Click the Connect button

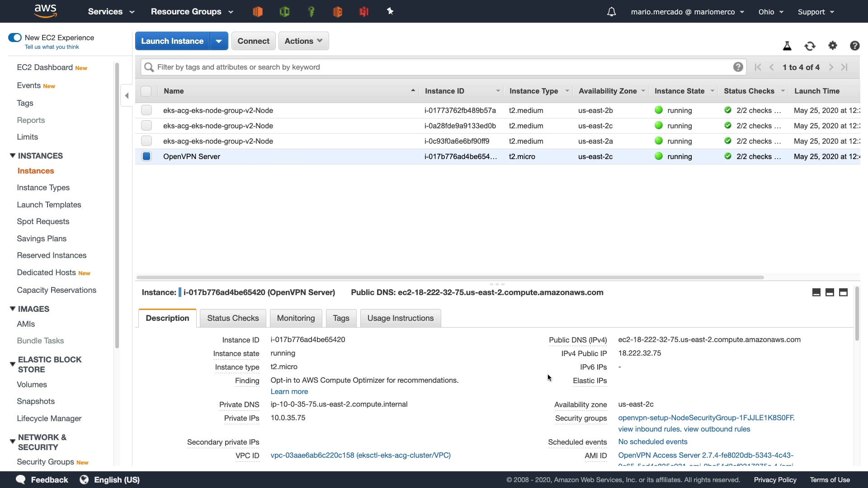point(253,41)
